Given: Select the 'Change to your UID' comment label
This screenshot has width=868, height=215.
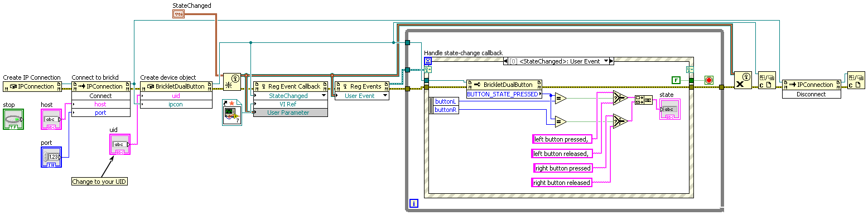Looking at the screenshot, I should point(100,181).
